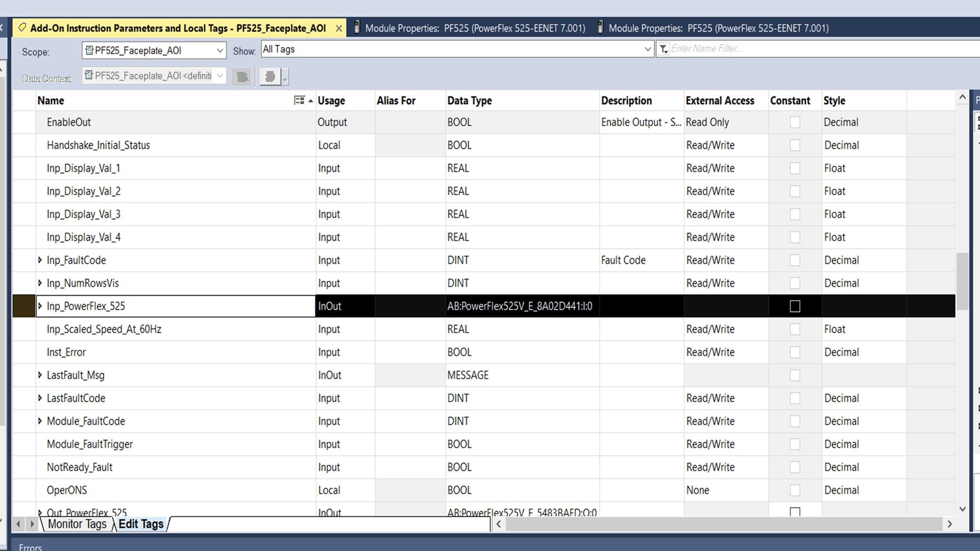Click the MESSAGE data type cell
The image size is (980, 551).
point(522,375)
